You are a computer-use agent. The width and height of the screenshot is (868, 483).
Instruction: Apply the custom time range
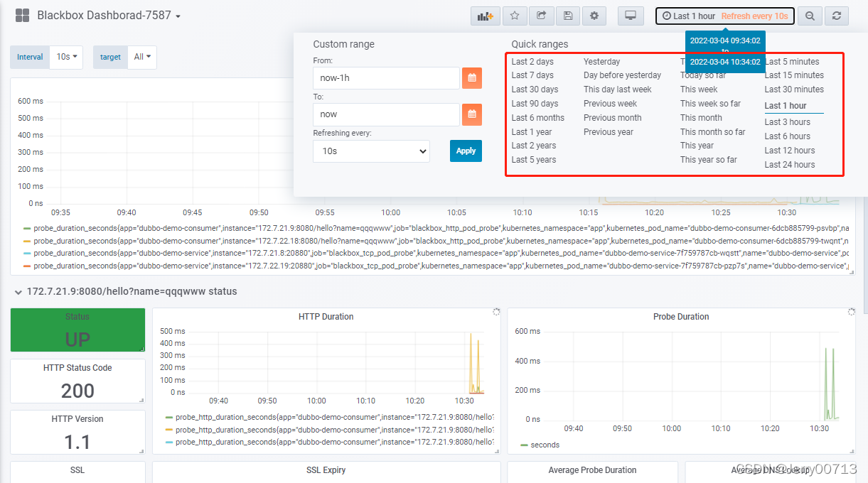(x=466, y=151)
